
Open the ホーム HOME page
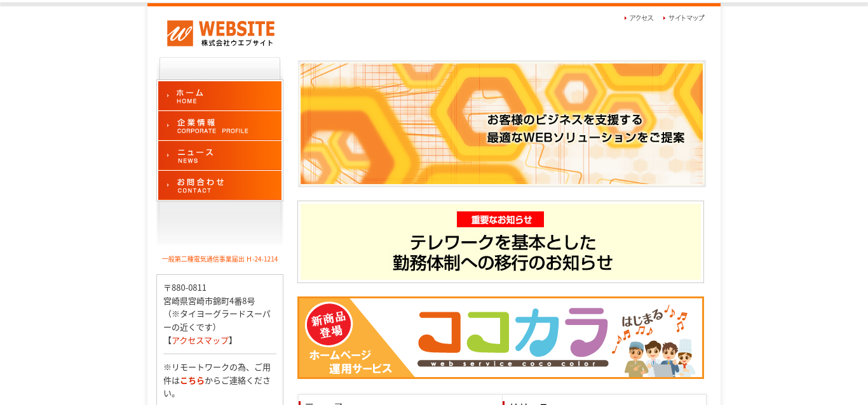[x=219, y=95]
